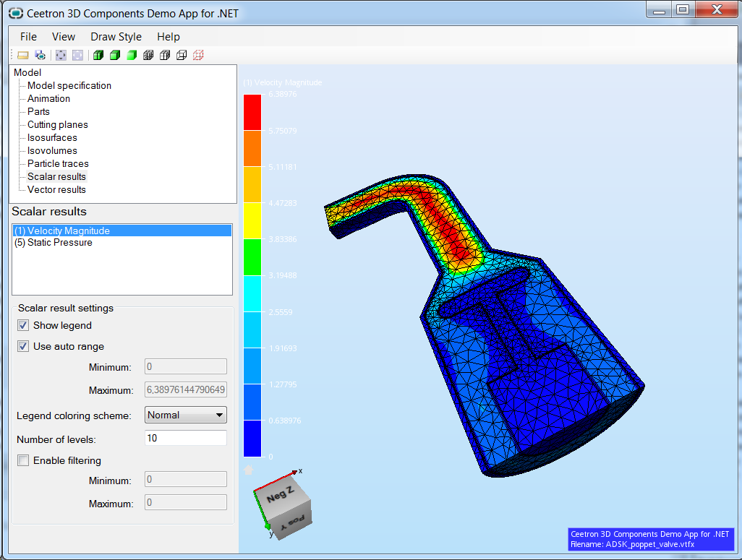The image size is (742, 560).
Task: Disable the Use auto range checkbox
Action: point(24,346)
